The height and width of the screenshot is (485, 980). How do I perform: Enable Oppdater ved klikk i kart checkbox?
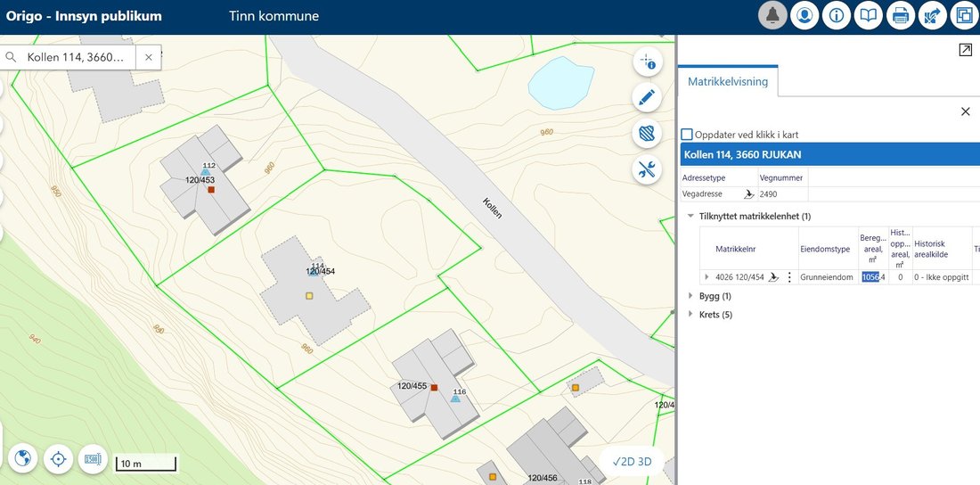687,135
